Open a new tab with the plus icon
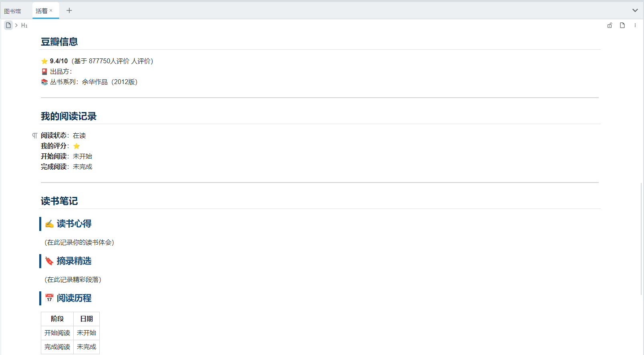 pos(69,10)
